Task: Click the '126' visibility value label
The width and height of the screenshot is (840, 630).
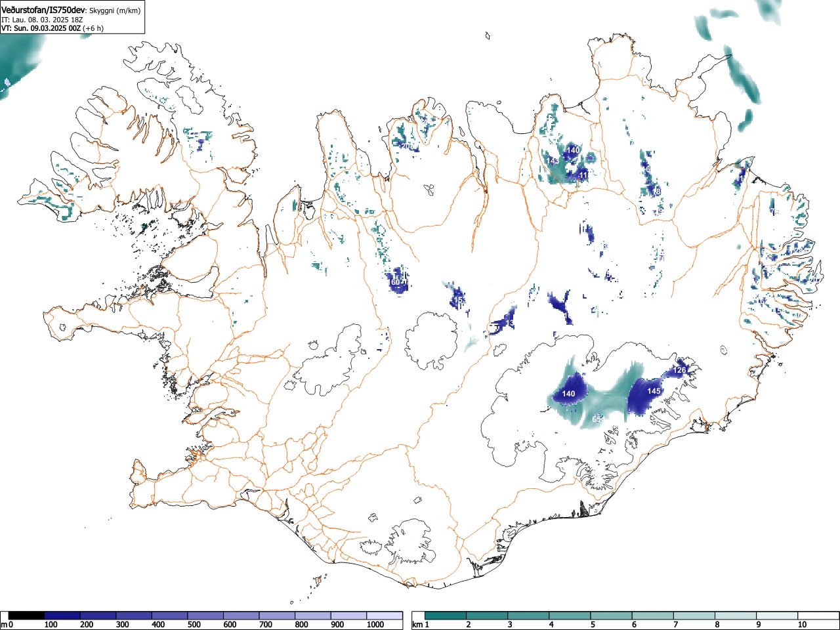Action: click(x=679, y=370)
